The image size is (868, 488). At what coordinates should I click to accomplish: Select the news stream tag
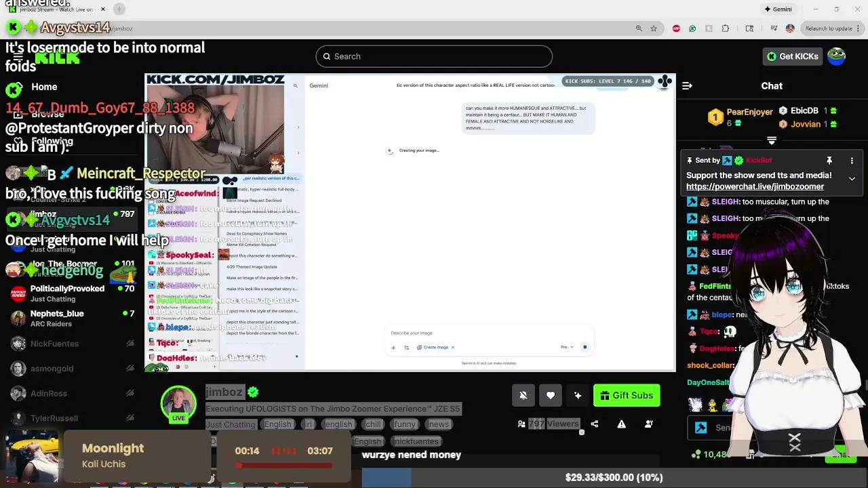[438, 424]
